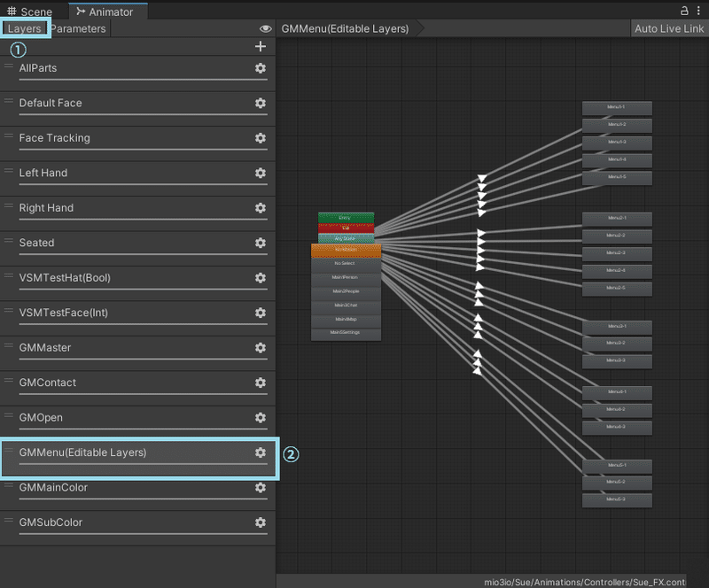This screenshot has width=709, height=588.
Task: Select the Menu3-1 state node
Action: tap(617, 328)
